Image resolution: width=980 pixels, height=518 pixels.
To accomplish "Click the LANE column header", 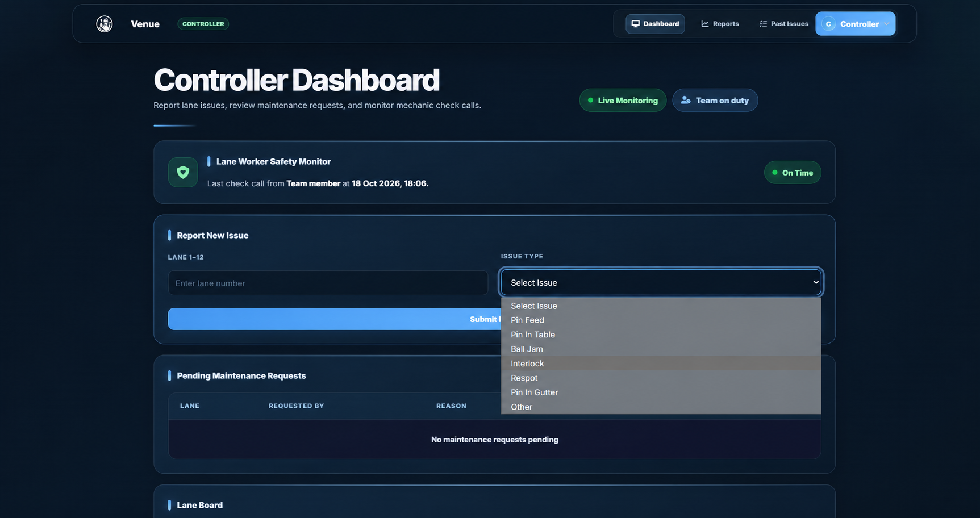I will pyautogui.click(x=190, y=406).
